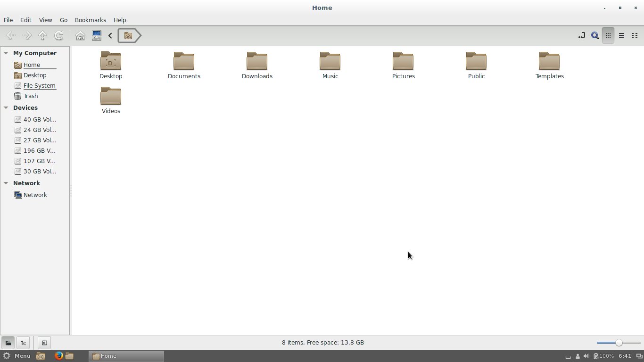
Task: Open the Bookmarks menu
Action: point(90,20)
